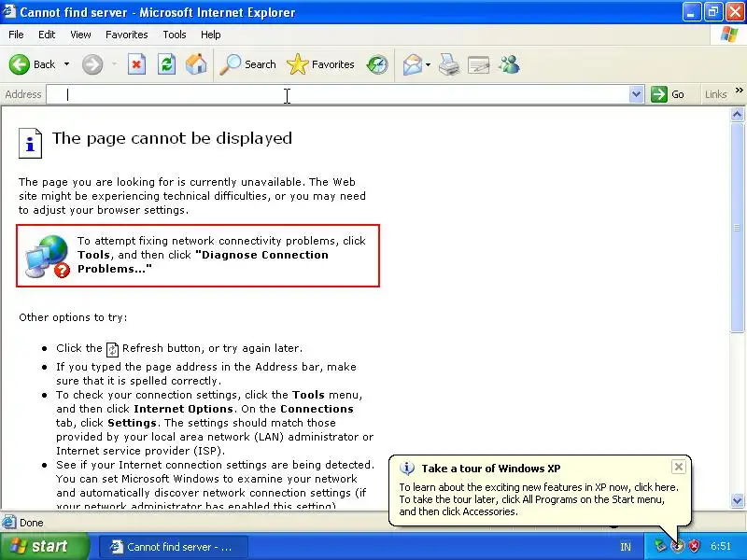Screen dimensions: 747x560
Task: Click the Take a tour balloon title
Action: pos(491,469)
